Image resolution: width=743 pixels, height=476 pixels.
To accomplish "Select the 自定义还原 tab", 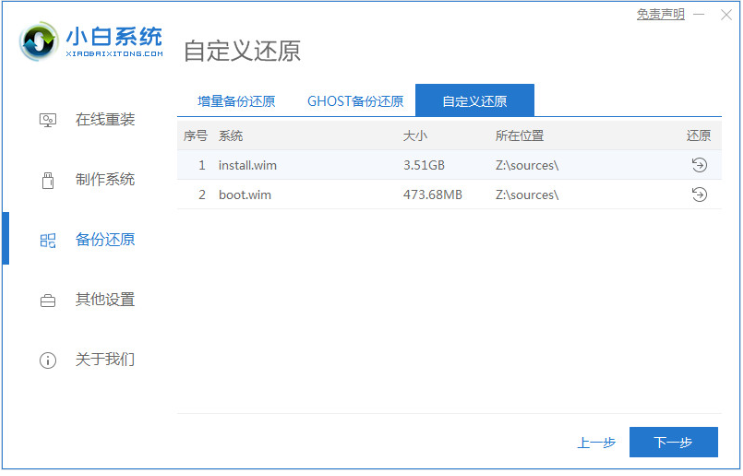I will [474, 101].
